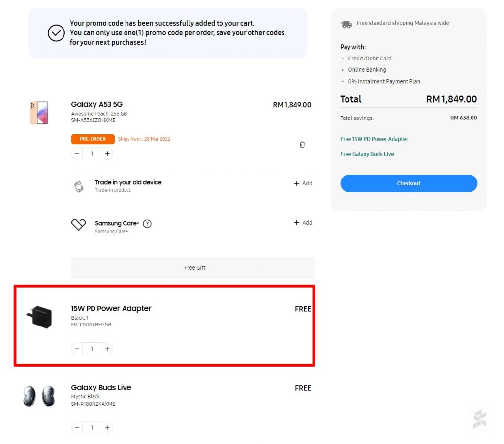The height and width of the screenshot is (444, 504).
Task: Decrease Galaxy Buds Live quantity
Action: (77, 428)
